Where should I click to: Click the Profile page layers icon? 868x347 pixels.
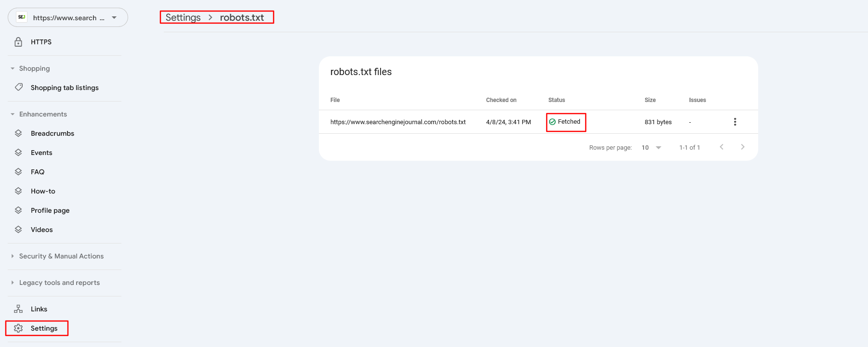click(18, 210)
